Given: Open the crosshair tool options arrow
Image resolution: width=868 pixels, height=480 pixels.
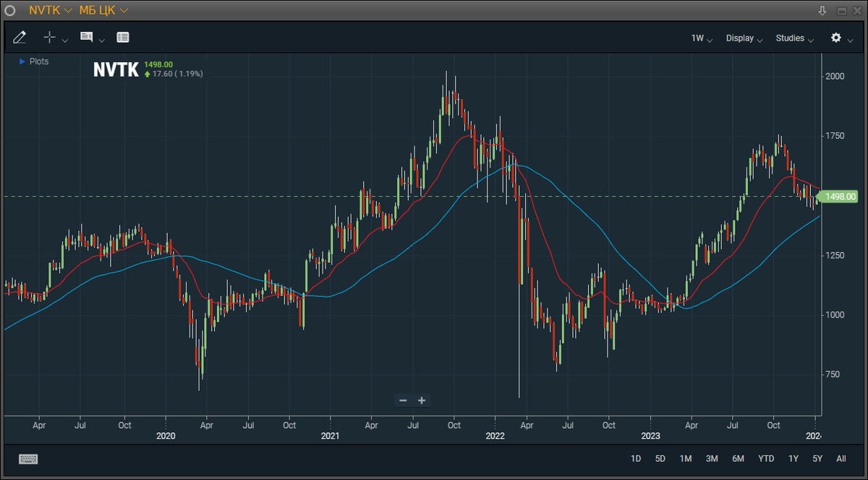Looking at the screenshot, I should [x=65, y=40].
